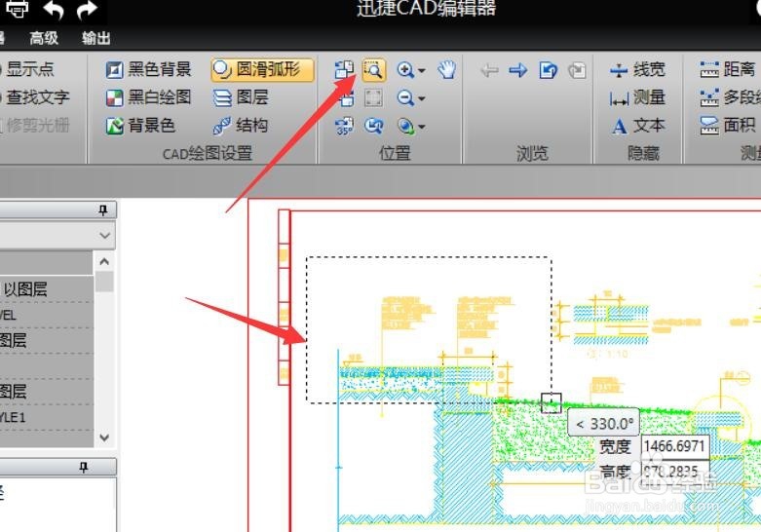This screenshot has height=532, width=761.
Task: Select the pan hand tool
Action: 446,70
